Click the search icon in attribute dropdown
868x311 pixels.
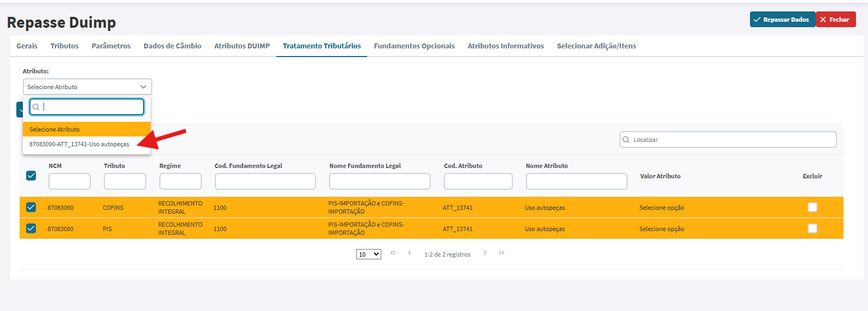coord(36,107)
